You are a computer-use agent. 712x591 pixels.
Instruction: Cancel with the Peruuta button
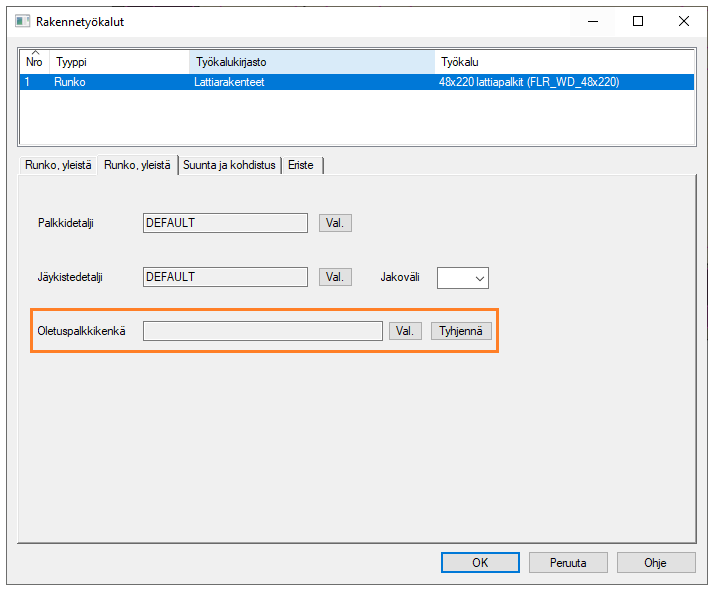pyautogui.click(x=567, y=563)
